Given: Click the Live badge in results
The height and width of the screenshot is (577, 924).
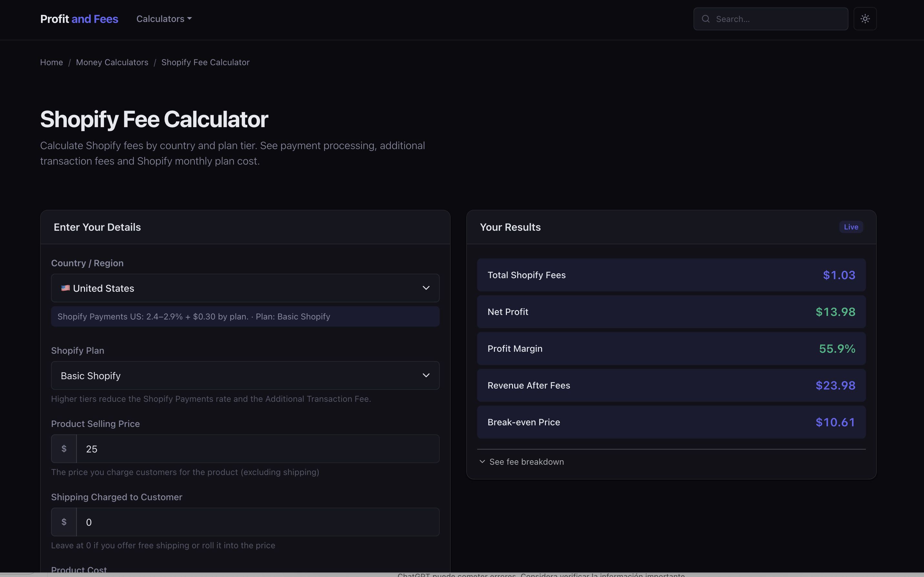Looking at the screenshot, I should pyautogui.click(x=851, y=227).
